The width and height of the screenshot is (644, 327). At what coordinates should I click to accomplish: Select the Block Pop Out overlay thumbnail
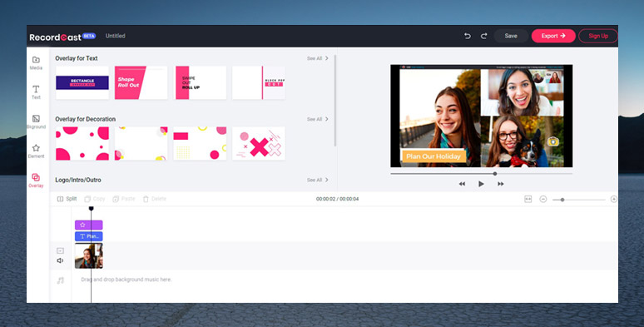[259, 82]
